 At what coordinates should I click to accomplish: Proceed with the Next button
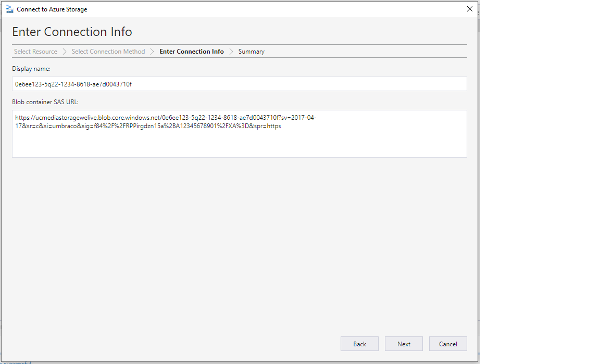click(x=404, y=344)
